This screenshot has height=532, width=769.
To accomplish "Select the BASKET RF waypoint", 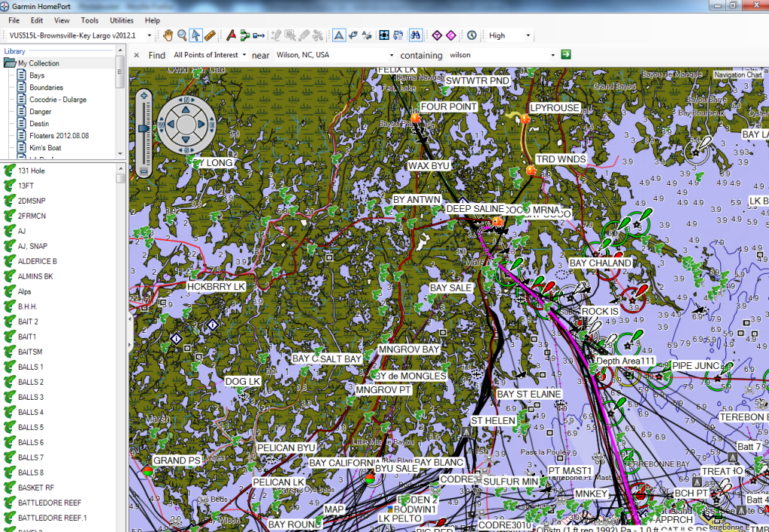I will [36, 488].
